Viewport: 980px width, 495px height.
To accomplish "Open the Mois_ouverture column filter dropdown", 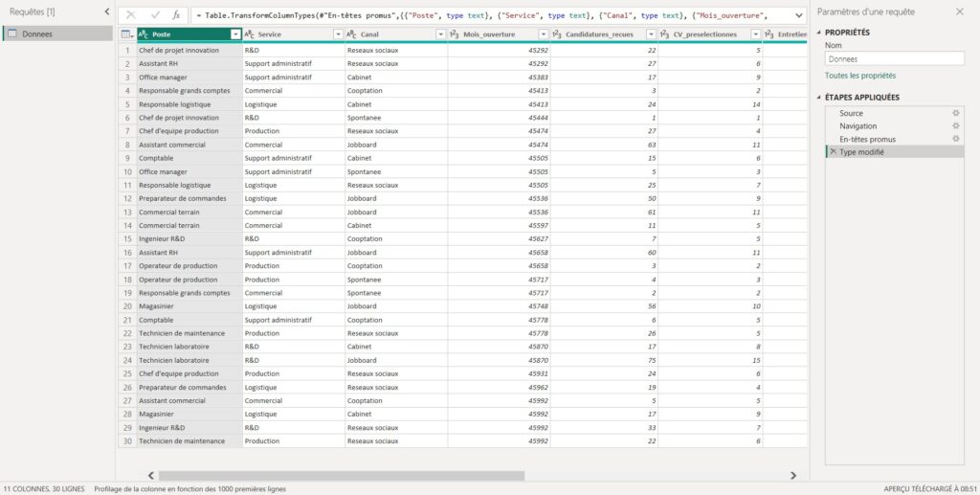I will tap(544, 34).
